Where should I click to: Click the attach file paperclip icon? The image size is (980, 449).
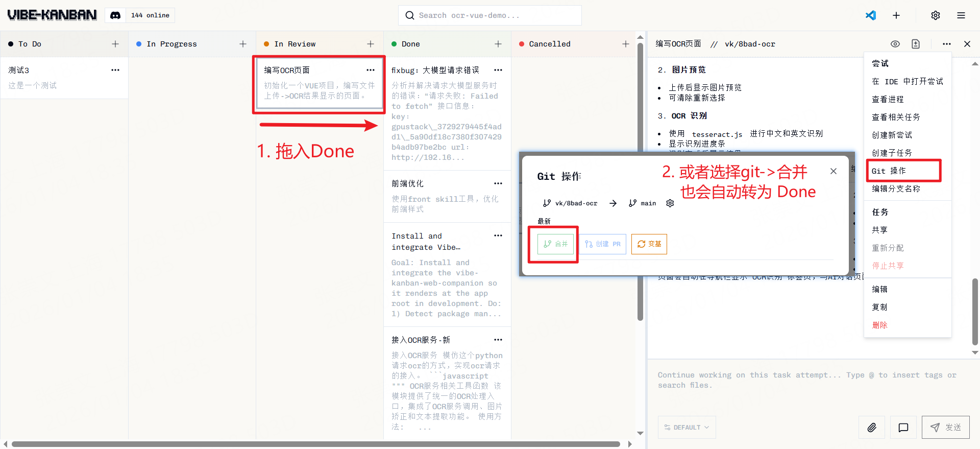(x=872, y=428)
